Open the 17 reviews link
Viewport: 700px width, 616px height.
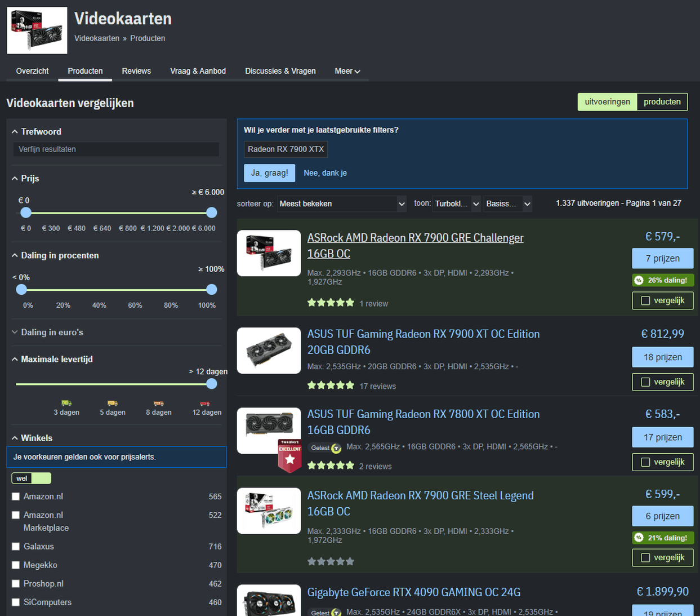point(377,386)
